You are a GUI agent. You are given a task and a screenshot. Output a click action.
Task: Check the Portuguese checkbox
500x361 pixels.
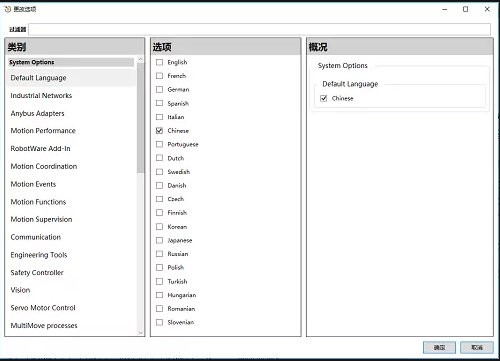point(160,144)
